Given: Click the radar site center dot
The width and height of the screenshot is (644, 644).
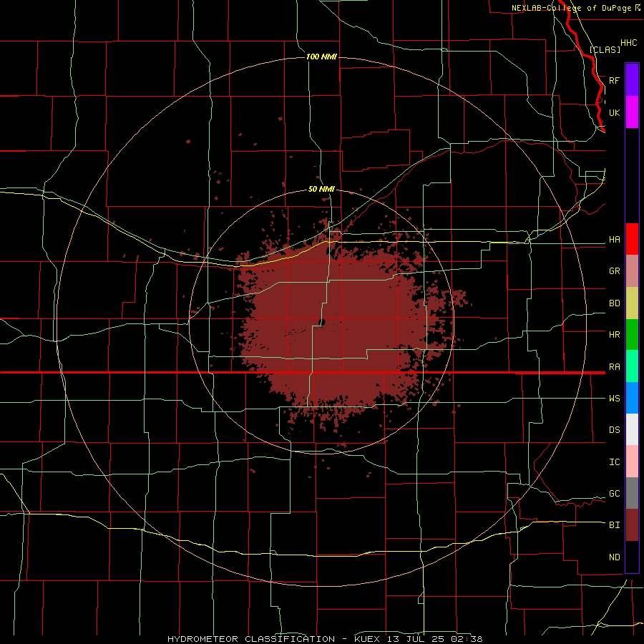Looking at the screenshot, I should click(x=322, y=323).
